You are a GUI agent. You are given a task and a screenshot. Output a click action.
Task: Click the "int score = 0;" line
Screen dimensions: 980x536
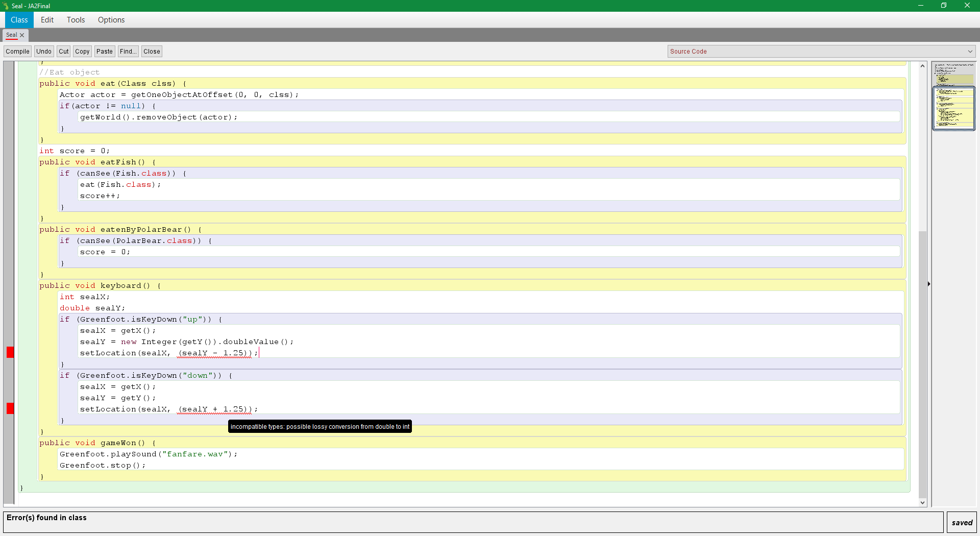(75, 151)
